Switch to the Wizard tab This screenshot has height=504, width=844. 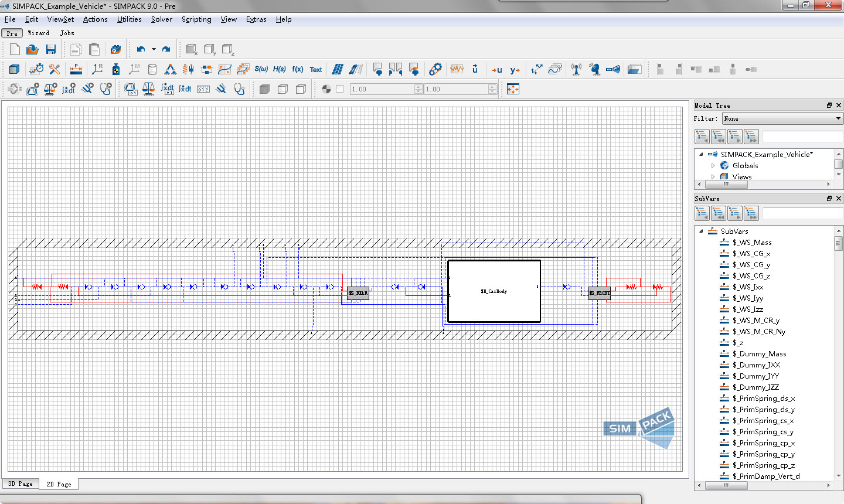click(x=39, y=33)
